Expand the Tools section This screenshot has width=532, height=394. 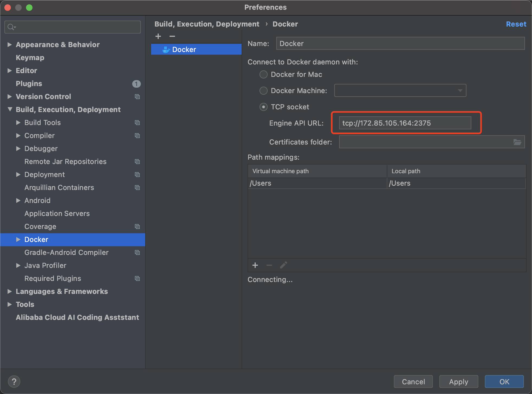pyautogui.click(x=9, y=304)
